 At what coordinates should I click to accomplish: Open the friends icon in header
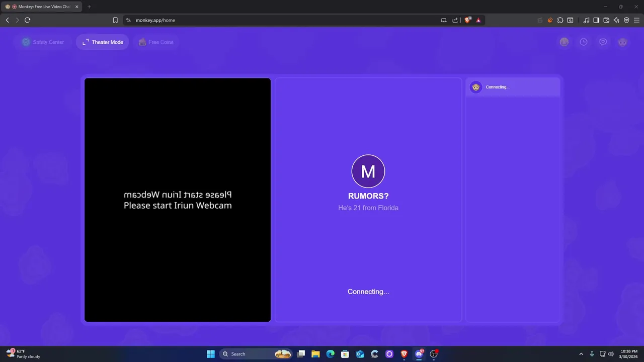(x=564, y=42)
